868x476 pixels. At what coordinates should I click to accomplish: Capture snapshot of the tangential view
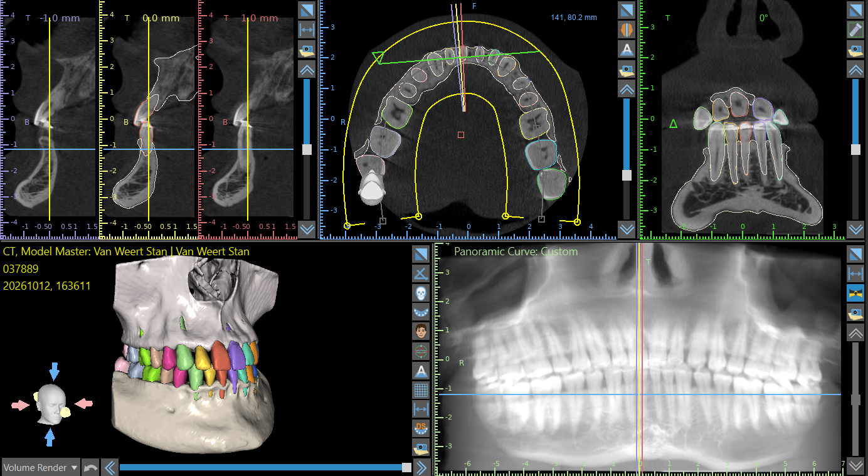[x=856, y=49]
